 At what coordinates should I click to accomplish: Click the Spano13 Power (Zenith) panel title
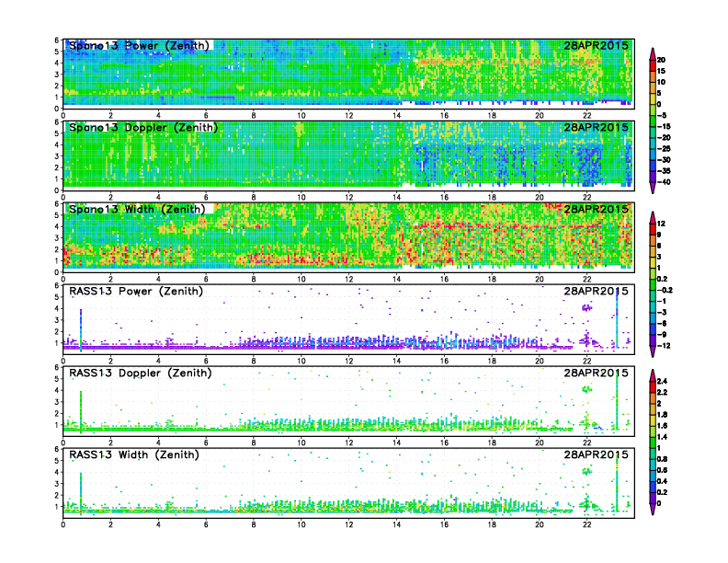[x=138, y=46]
